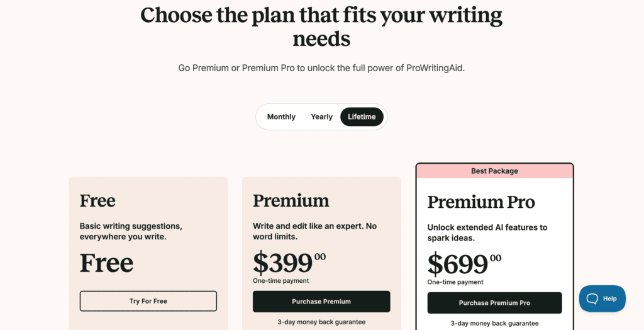The height and width of the screenshot is (330, 644).
Task: Click the Premium plan heading
Action: (x=291, y=201)
